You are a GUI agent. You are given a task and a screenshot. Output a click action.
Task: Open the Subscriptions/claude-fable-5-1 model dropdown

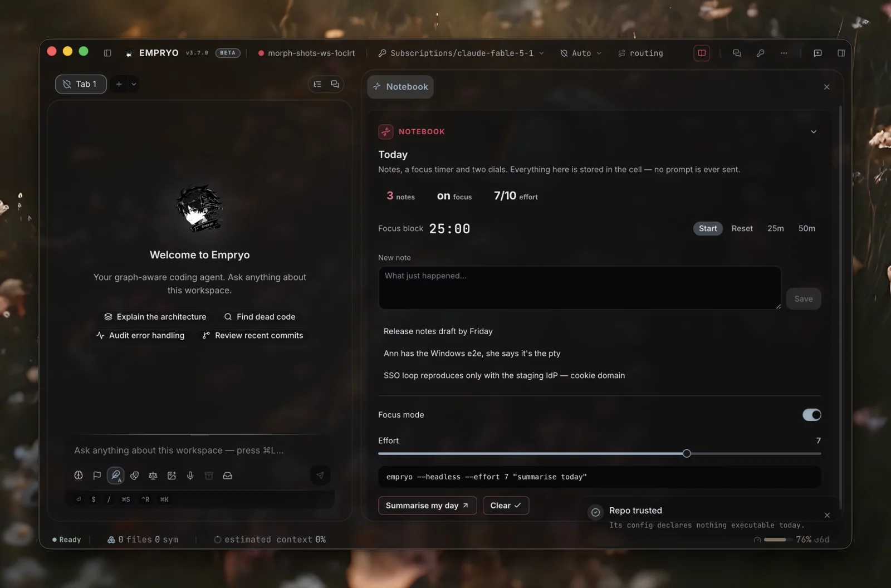point(461,53)
